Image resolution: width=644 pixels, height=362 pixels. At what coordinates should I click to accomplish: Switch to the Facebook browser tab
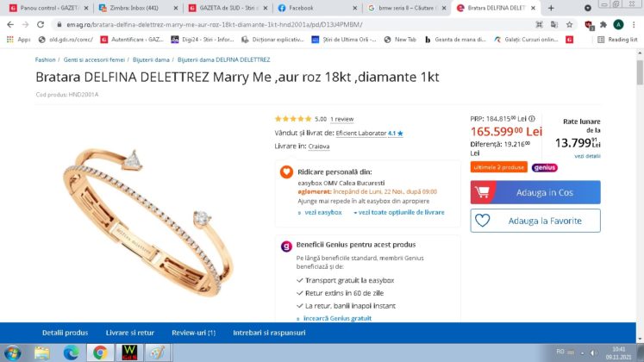316,8
